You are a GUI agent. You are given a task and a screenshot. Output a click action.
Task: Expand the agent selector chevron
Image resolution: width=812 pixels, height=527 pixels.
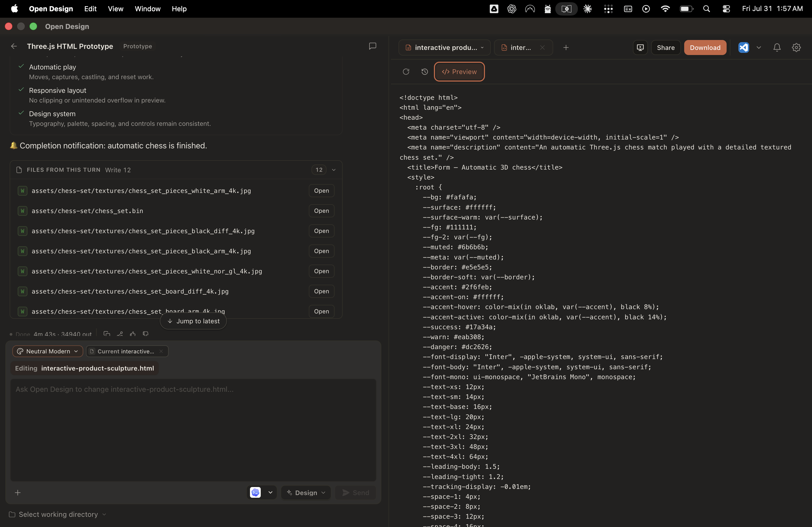coord(271,493)
